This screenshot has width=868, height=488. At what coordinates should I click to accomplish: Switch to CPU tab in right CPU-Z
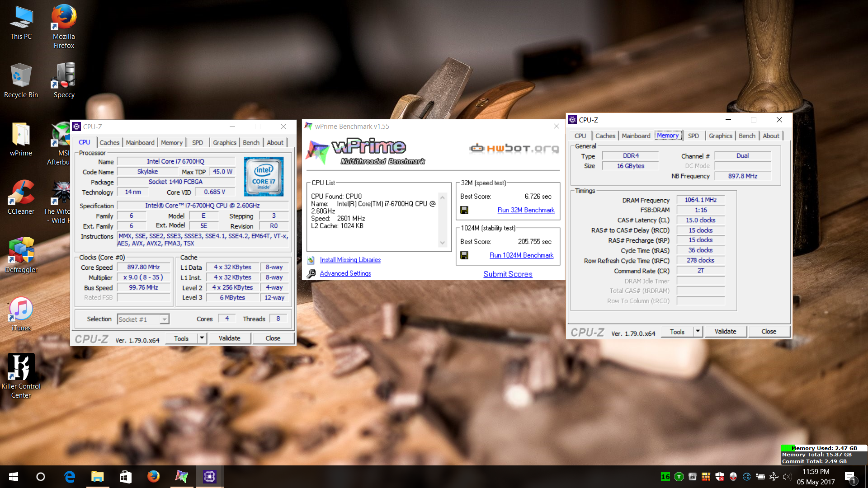click(580, 136)
